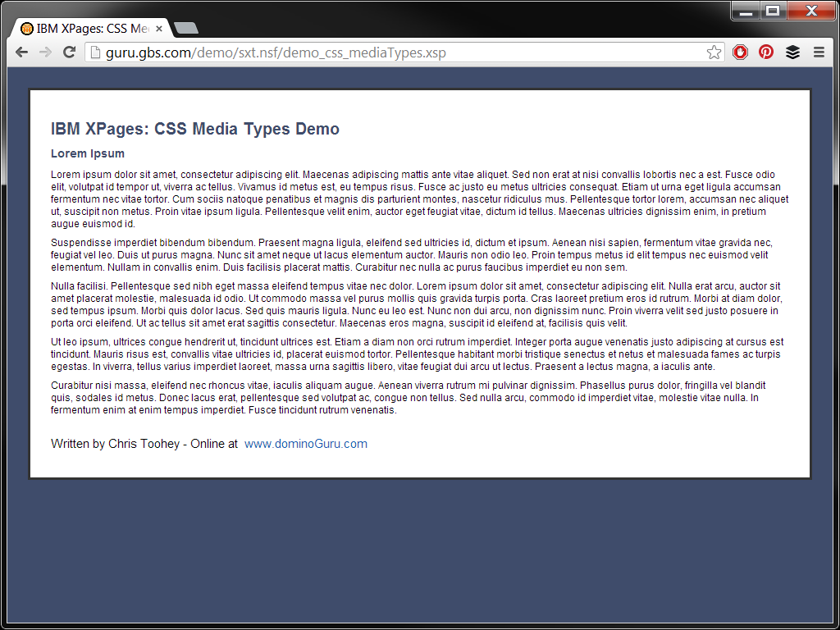Viewport: 840px width, 630px height.
Task: Click the paragraph starting with Lorem ipsum dolor sit amet, consectetur
Action: pyautogui.click(x=419, y=199)
